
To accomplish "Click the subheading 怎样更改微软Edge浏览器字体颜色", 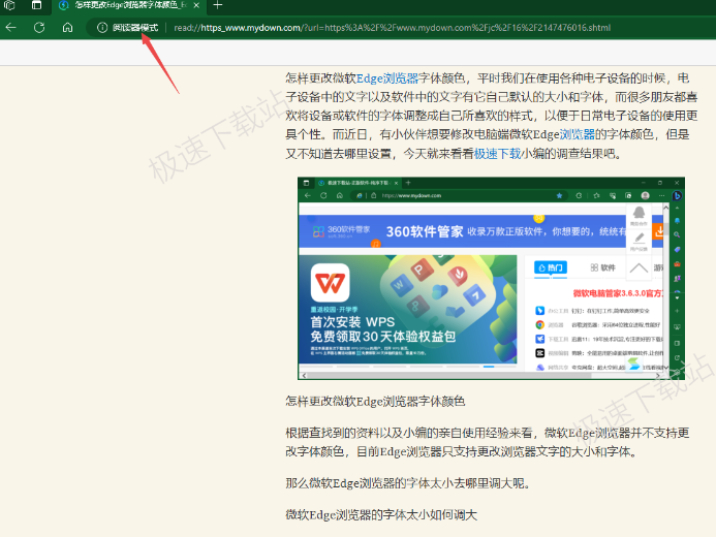I will tap(375, 401).
